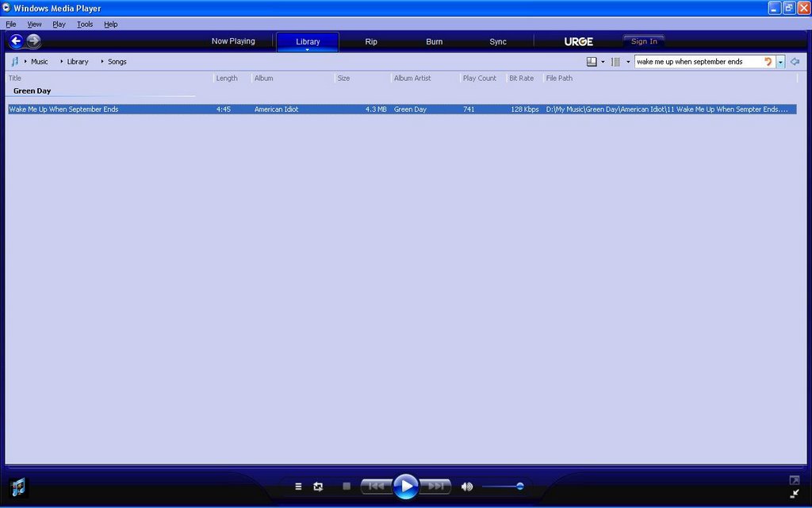Open the File menu

[x=11, y=25]
